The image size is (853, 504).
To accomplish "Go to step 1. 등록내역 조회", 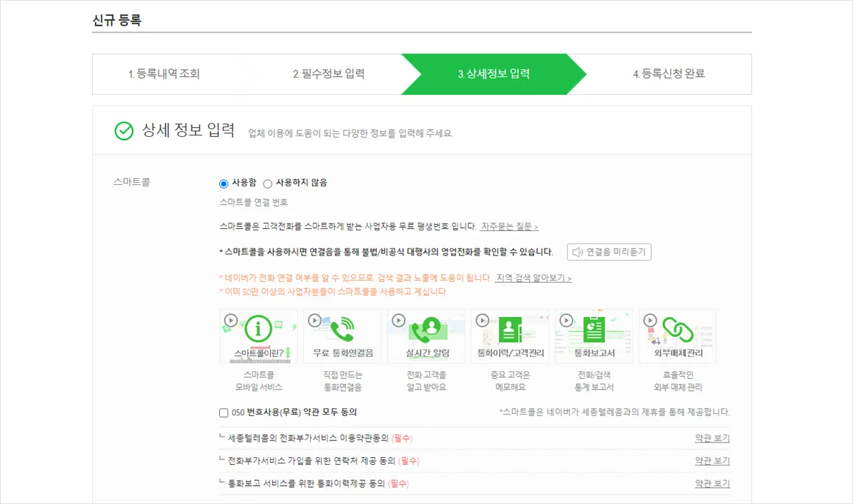I will [164, 74].
